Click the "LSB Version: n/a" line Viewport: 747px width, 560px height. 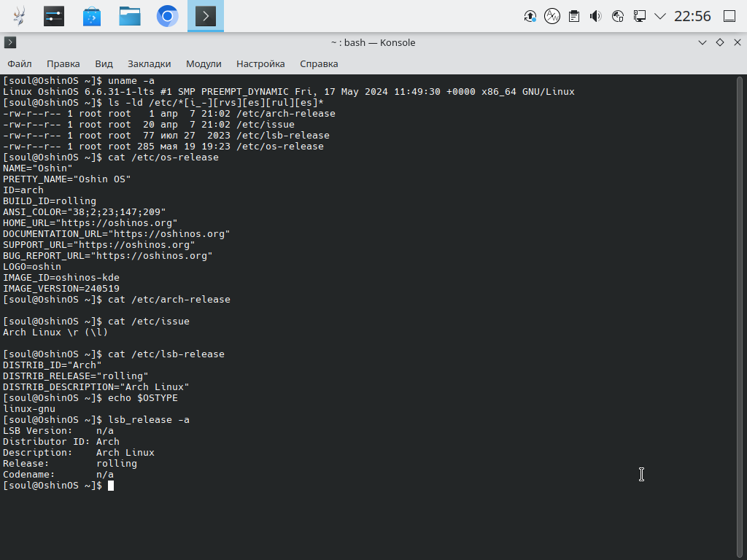[58, 432]
